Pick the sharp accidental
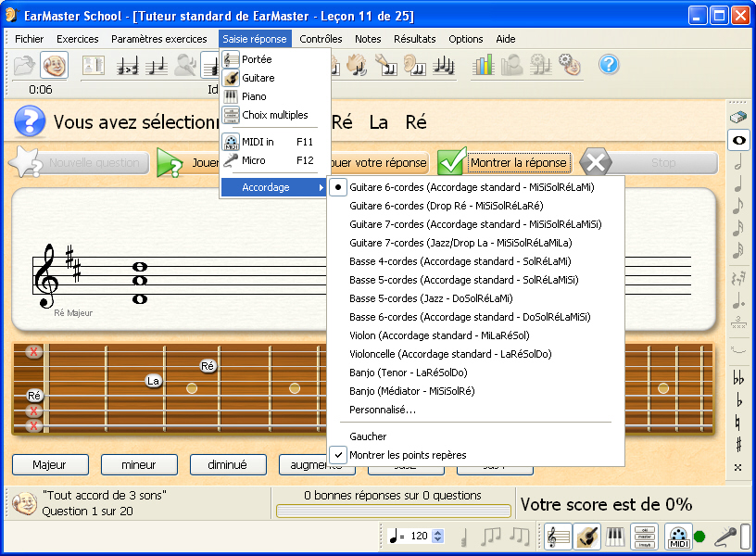The image size is (756, 556). [x=738, y=445]
